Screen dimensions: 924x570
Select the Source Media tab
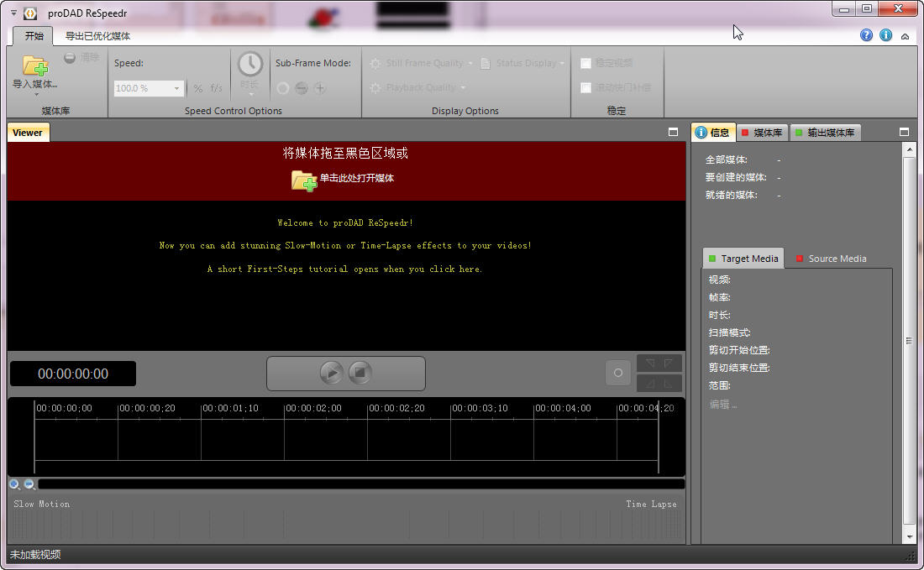[x=832, y=259]
